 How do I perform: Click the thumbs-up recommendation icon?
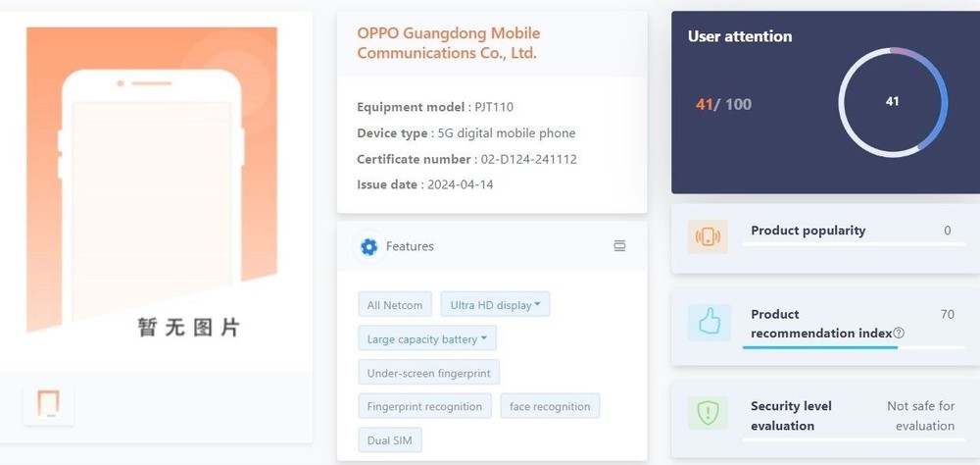click(x=710, y=323)
